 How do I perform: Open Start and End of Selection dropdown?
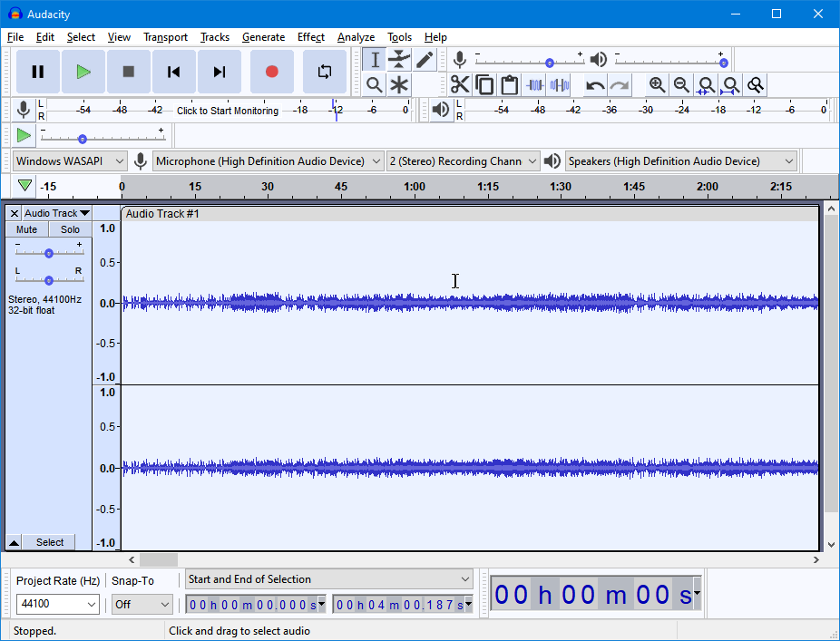point(329,579)
